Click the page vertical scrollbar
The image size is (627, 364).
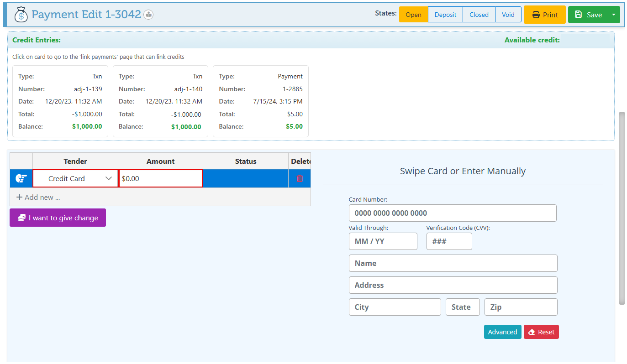621,208
